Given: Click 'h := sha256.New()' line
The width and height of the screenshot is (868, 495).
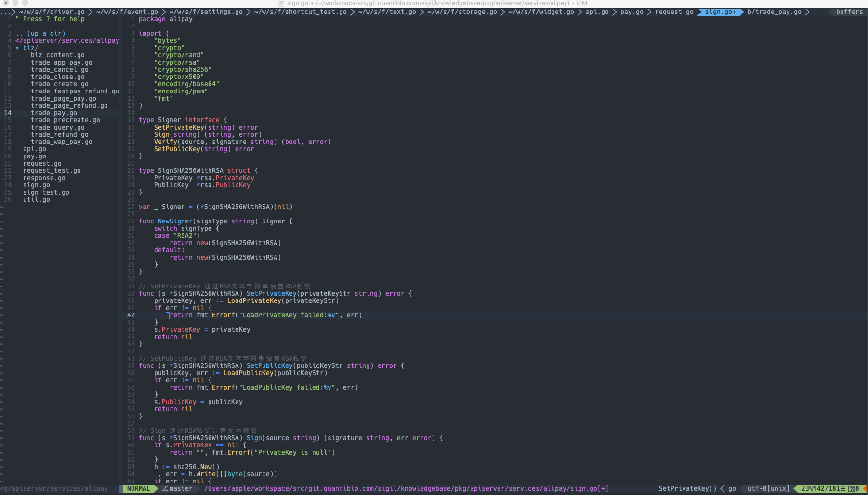Looking at the screenshot, I should pyautogui.click(x=187, y=467).
